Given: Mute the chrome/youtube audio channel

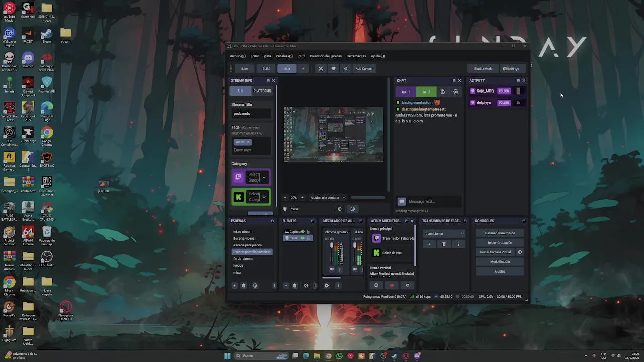Looking at the screenshot, I should [x=331, y=269].
